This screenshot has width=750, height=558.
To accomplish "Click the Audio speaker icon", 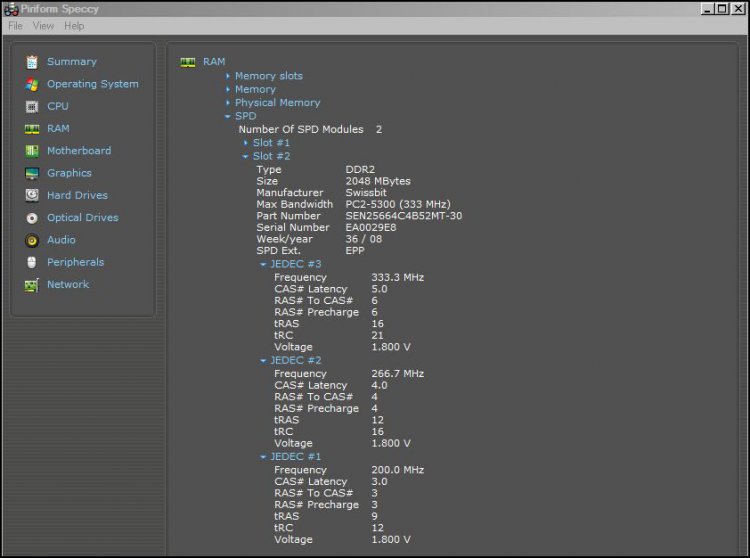I will pyautogui.click(x=32, y=241).
